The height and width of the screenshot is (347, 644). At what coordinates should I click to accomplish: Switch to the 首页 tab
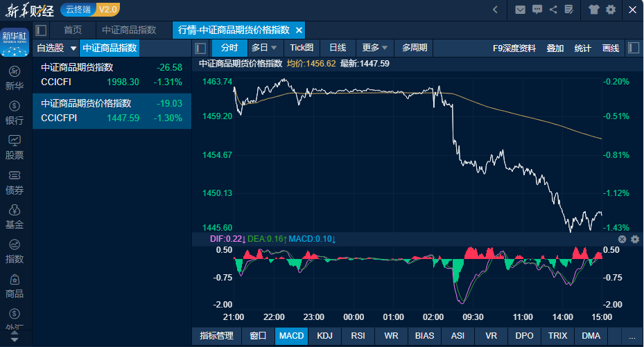[73, 30]
